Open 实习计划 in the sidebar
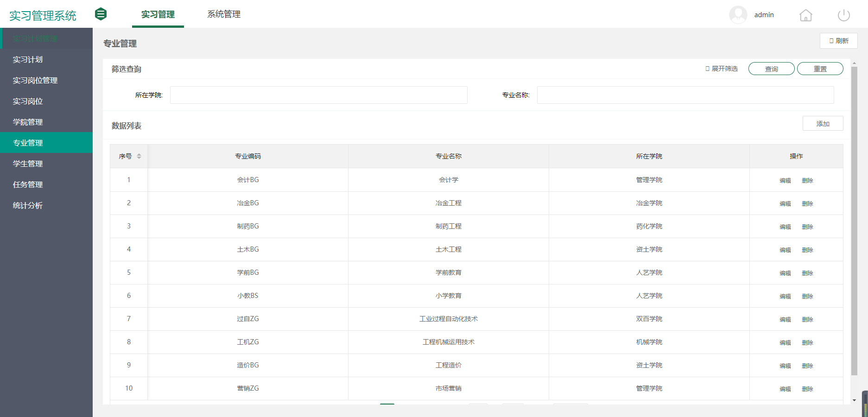 [46, 59]
